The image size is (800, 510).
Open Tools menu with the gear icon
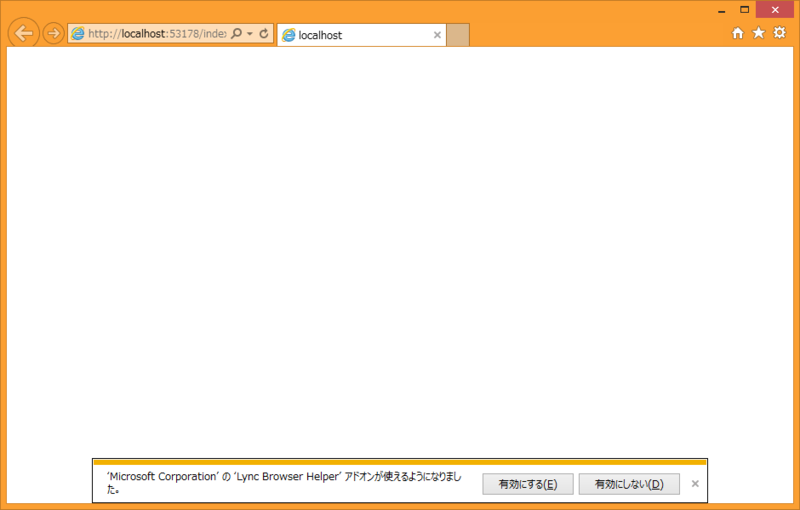[780, 33]
